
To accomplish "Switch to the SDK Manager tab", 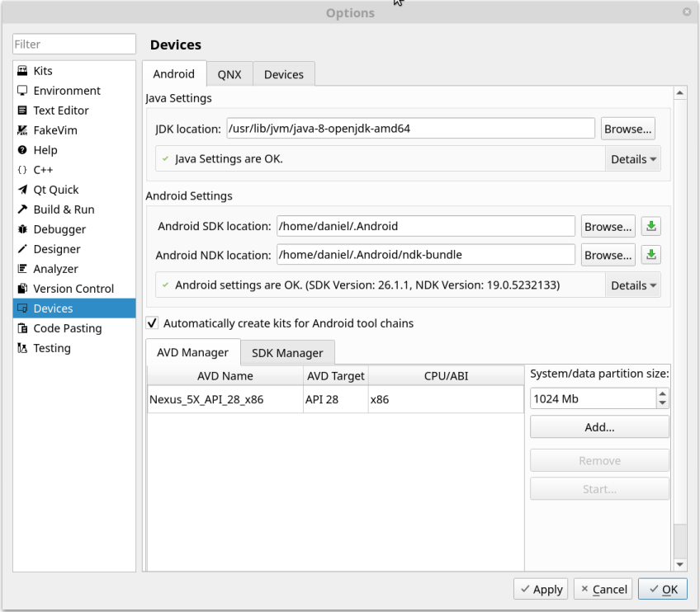I will [287, 352].
